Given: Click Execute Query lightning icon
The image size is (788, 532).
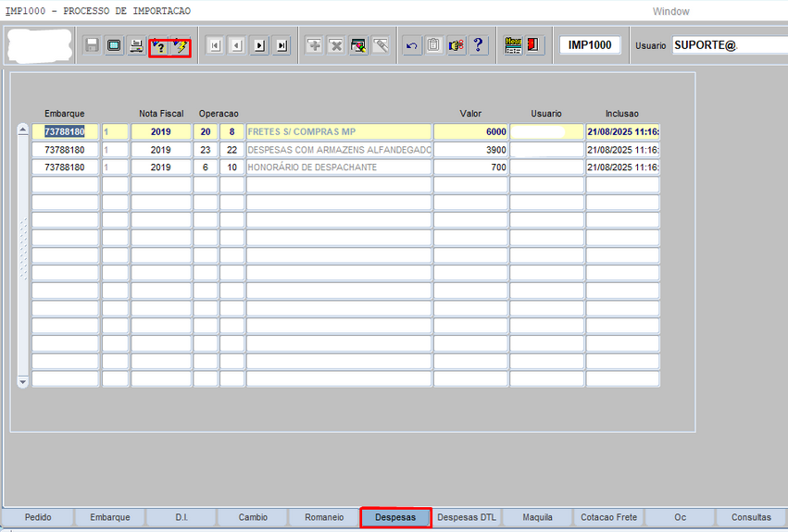Looking at the screenshot, I should pos(181,45).
